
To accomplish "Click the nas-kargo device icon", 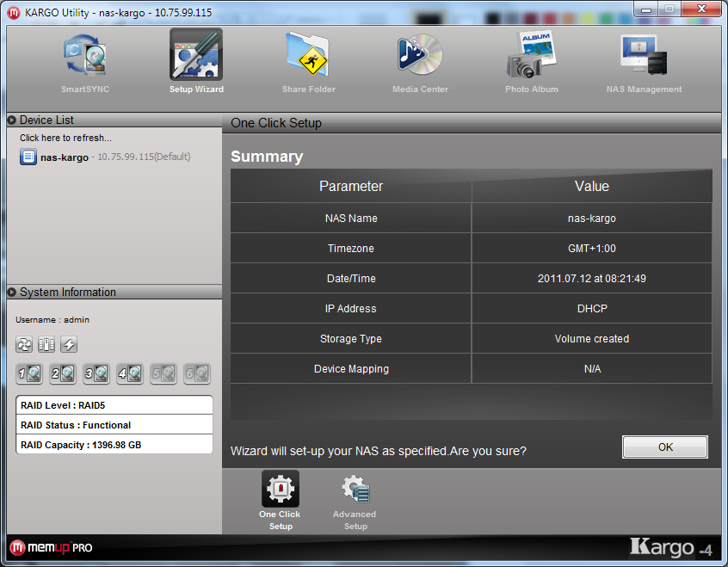I will click(28, 157).
